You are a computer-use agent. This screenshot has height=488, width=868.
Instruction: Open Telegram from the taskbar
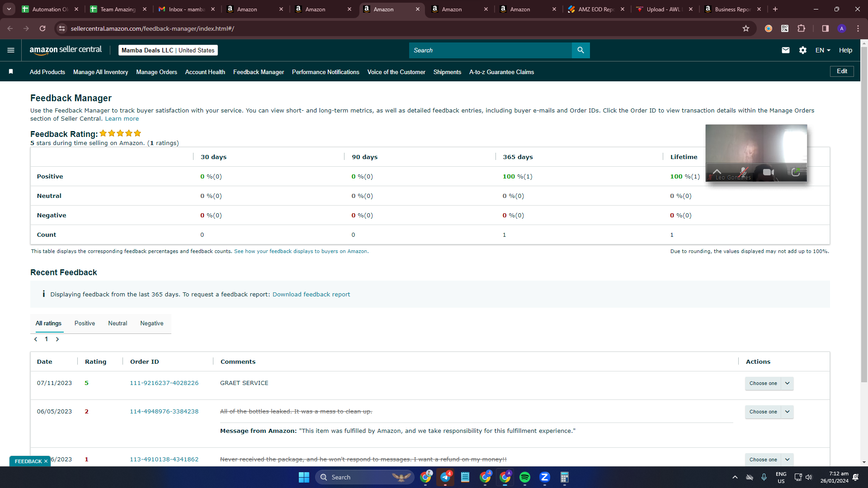(x=445, y=477)
